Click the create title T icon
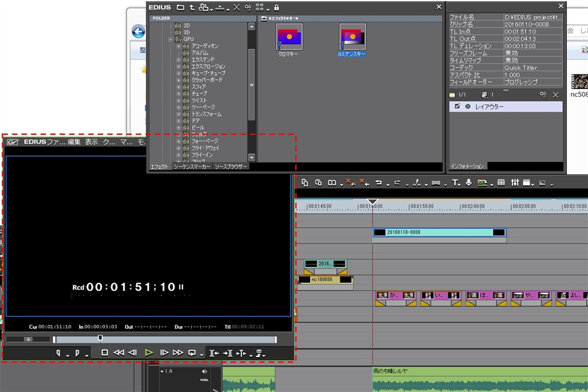588x392 pixels. 455,183
